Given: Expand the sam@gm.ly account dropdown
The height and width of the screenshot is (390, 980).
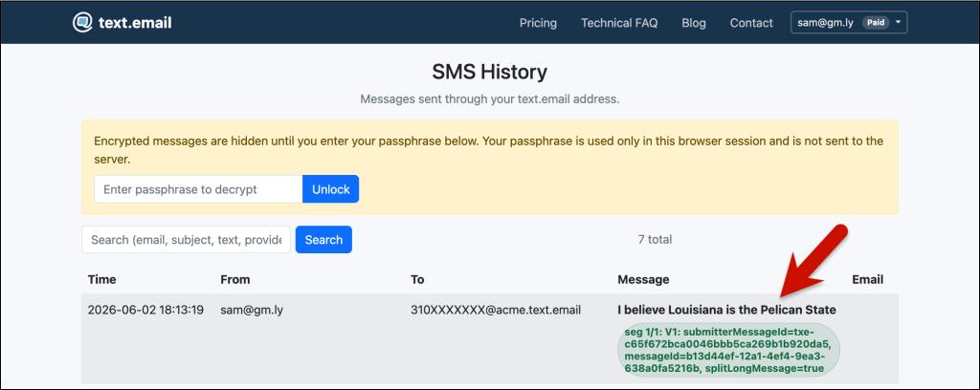Looking at the screenshot, I should [849, 23].
